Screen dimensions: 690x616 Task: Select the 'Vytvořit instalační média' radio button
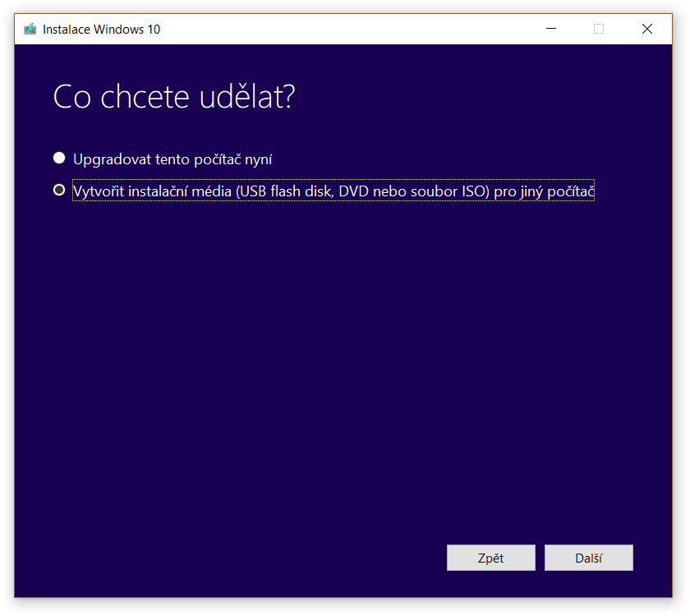coord(59,190)
